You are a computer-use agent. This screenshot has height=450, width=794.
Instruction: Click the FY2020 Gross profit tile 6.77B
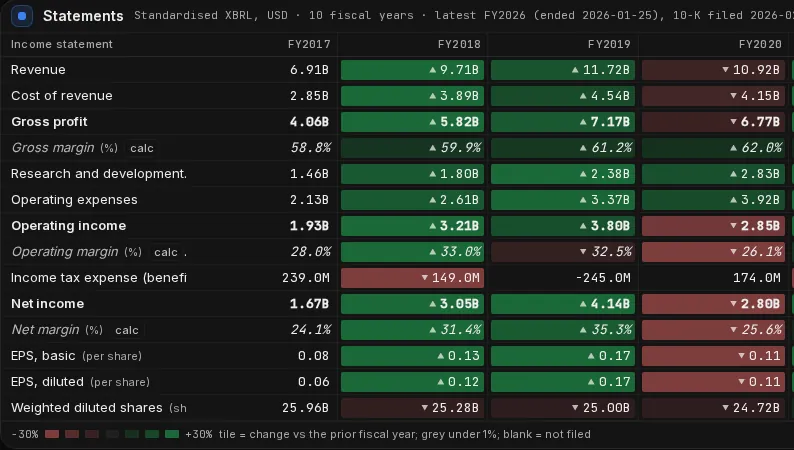click(713, 122)
